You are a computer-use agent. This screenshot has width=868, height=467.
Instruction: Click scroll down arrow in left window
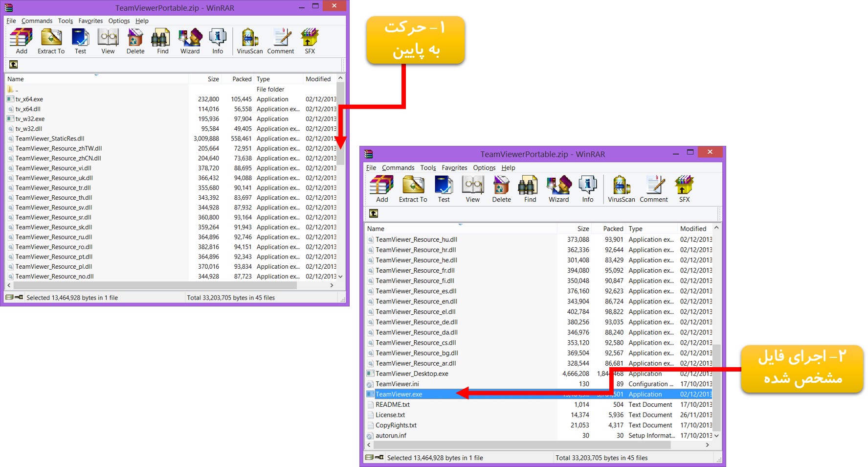pos(340,277)
